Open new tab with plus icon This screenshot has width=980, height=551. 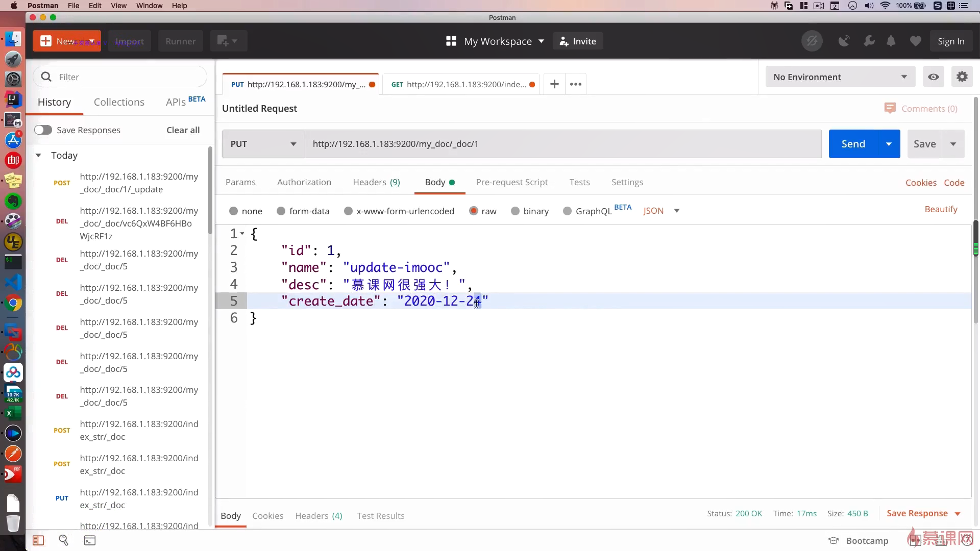tap(554, 84)
